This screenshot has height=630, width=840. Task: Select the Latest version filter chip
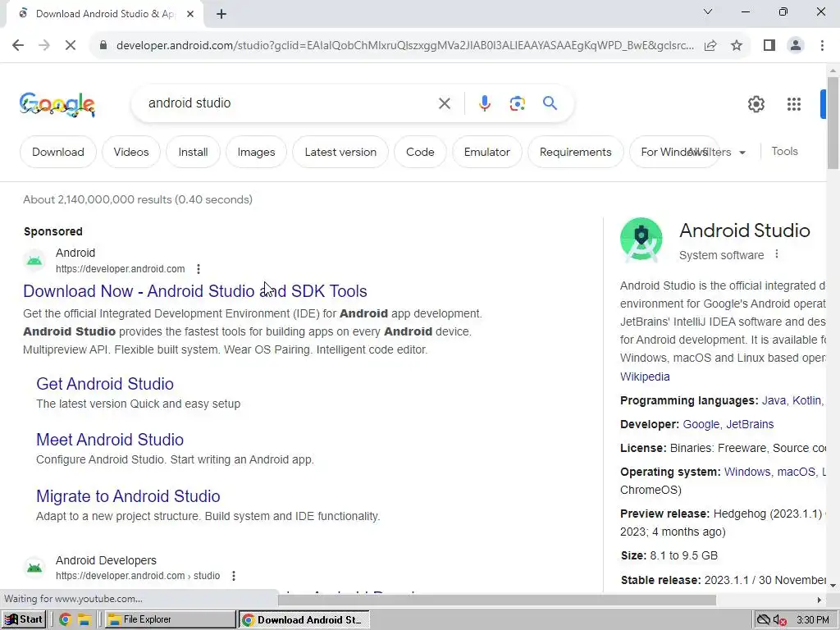(340, 152)
